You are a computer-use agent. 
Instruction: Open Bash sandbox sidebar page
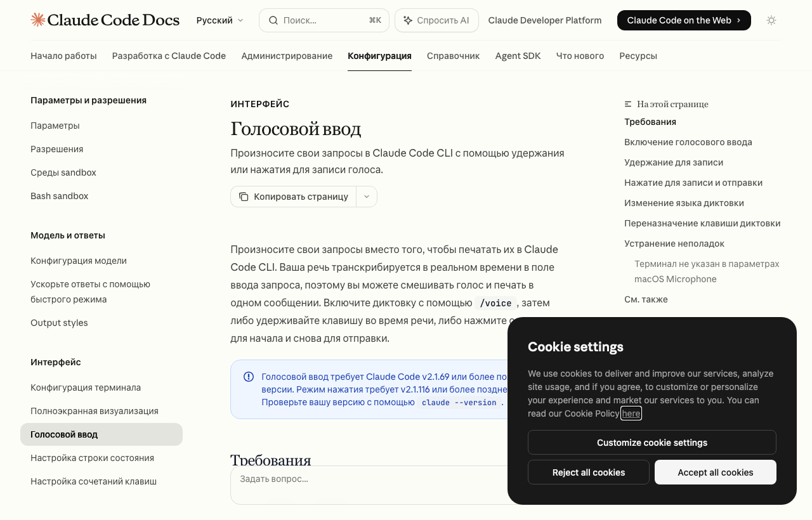pos(101,196)
